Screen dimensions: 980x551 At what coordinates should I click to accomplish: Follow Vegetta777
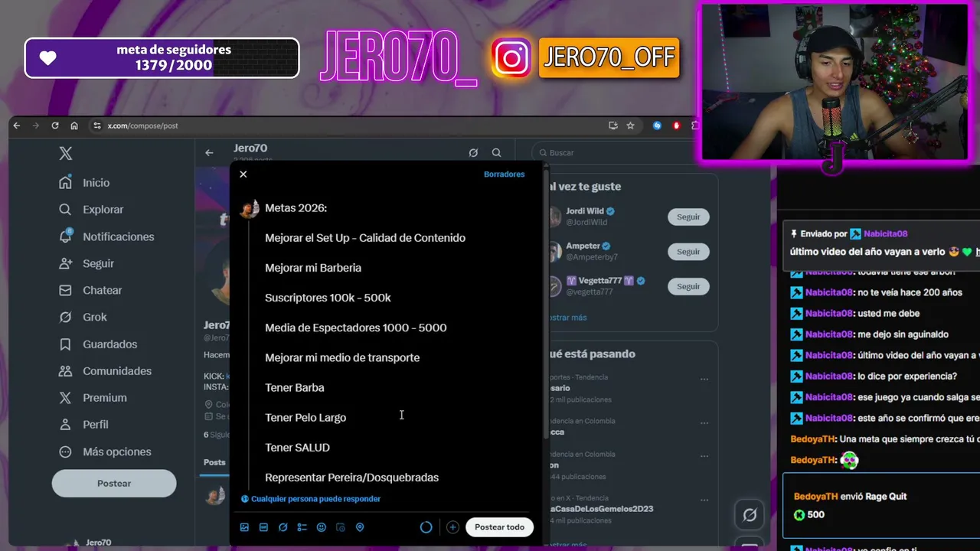(688, 286)
